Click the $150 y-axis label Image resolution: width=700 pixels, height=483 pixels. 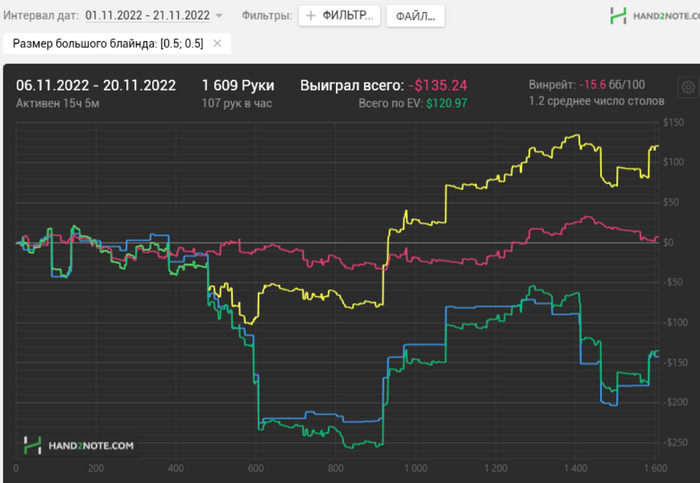click(673, 122)
